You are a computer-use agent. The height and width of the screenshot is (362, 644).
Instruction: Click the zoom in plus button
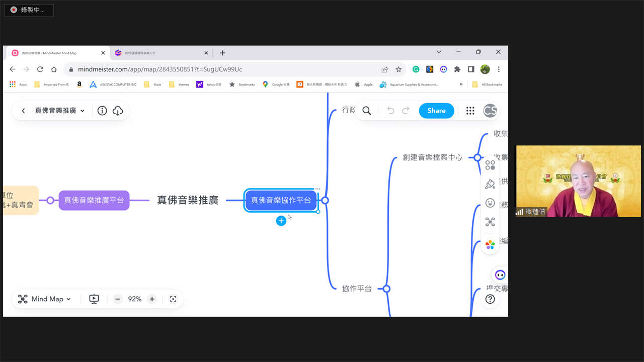click(152, 299)
